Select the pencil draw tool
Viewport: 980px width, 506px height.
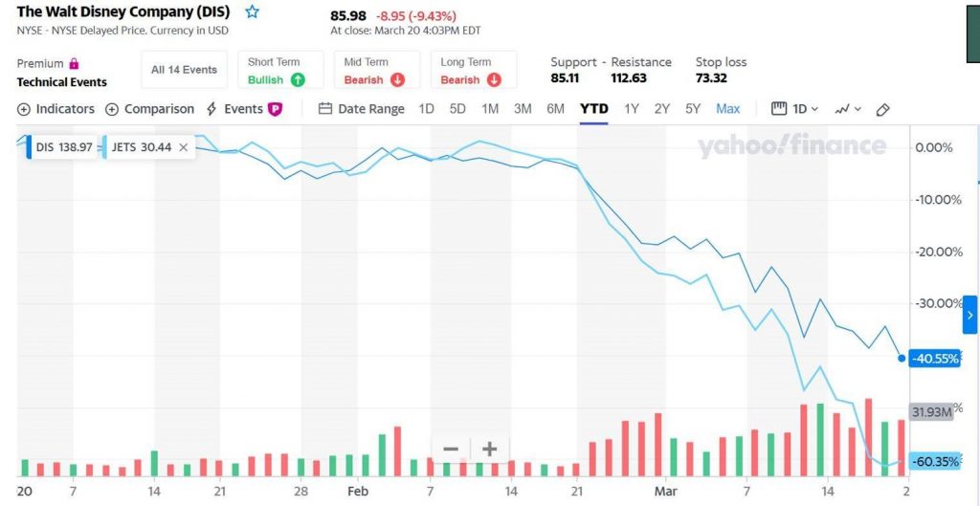(882, 110)
